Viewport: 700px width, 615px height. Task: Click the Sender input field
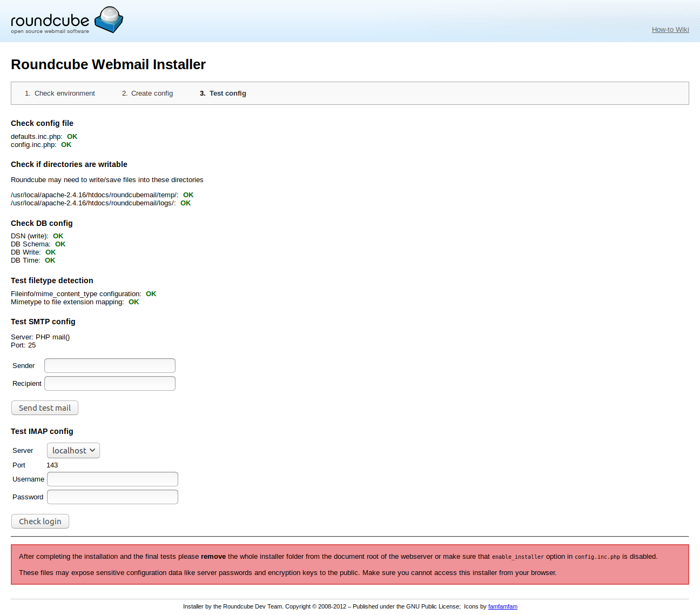click(x=109, y=365)
